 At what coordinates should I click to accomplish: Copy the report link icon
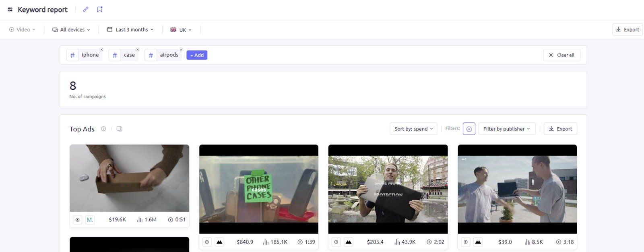click(x=85, y=9)
